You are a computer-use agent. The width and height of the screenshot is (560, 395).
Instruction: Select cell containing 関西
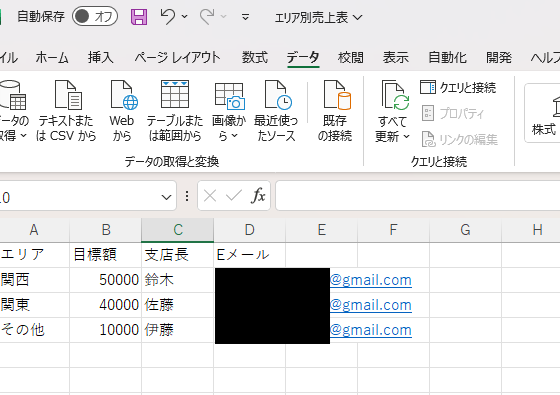tap(35, 280)
